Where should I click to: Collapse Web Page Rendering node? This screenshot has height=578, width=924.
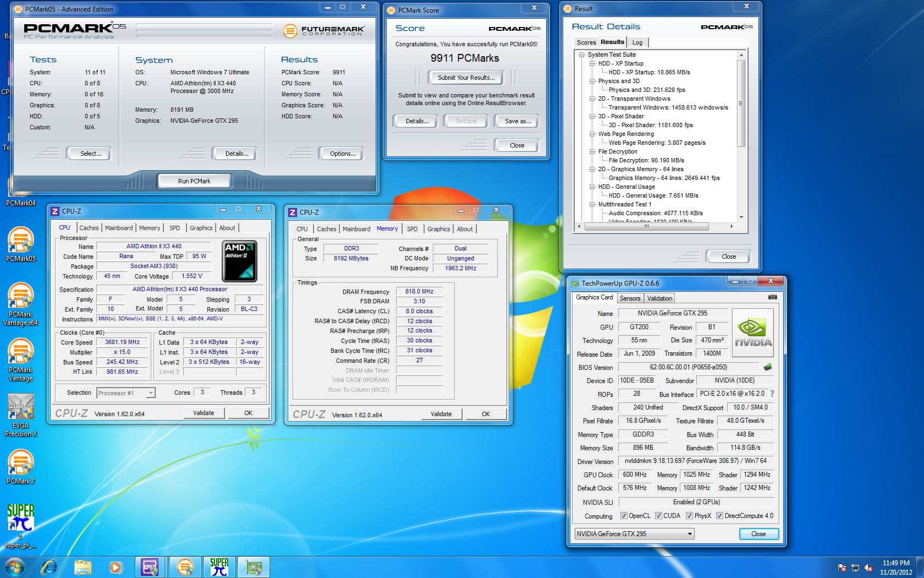[x=592, y=134]
